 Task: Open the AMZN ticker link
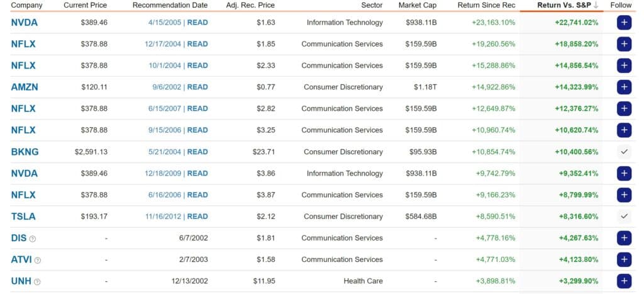coord(25,87)
